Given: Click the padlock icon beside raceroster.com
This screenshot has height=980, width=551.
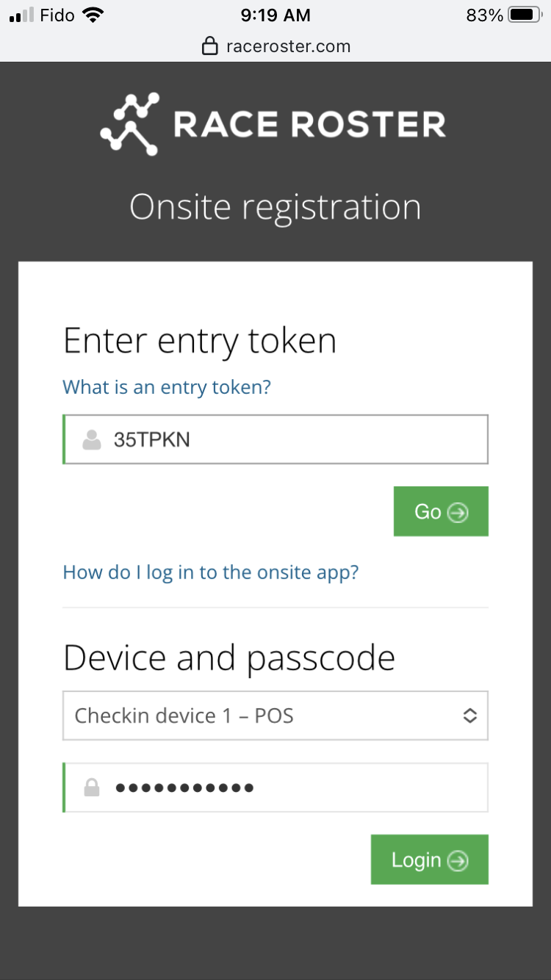Looking at the screenshot, I should [210, 46].
